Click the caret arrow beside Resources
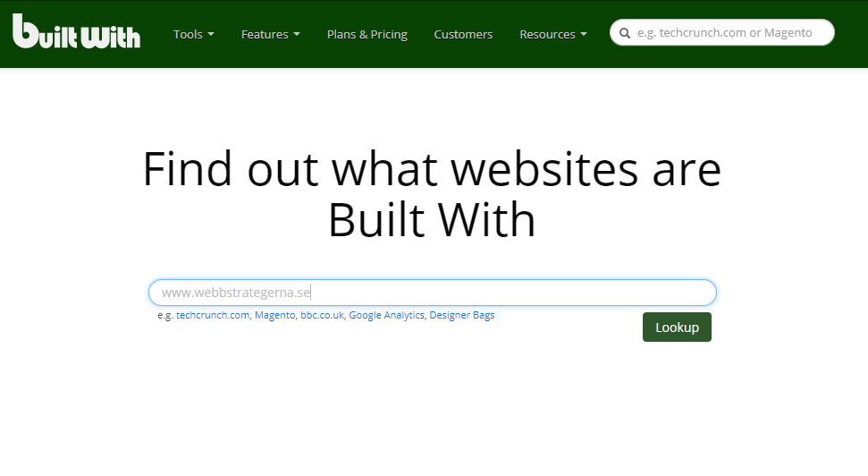The height and width of the screenshot is (476, 868). point(584,35)
